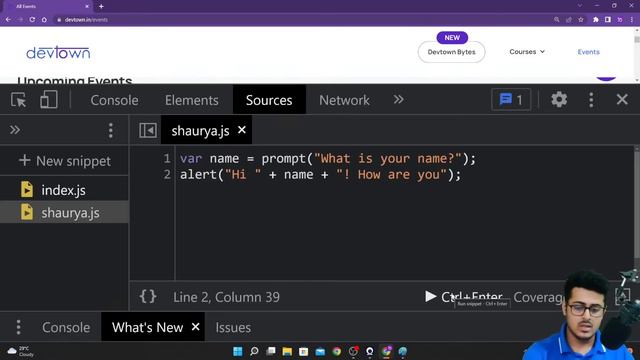Switch to the Elements tab
640x360 pixels.
[191, 100]
